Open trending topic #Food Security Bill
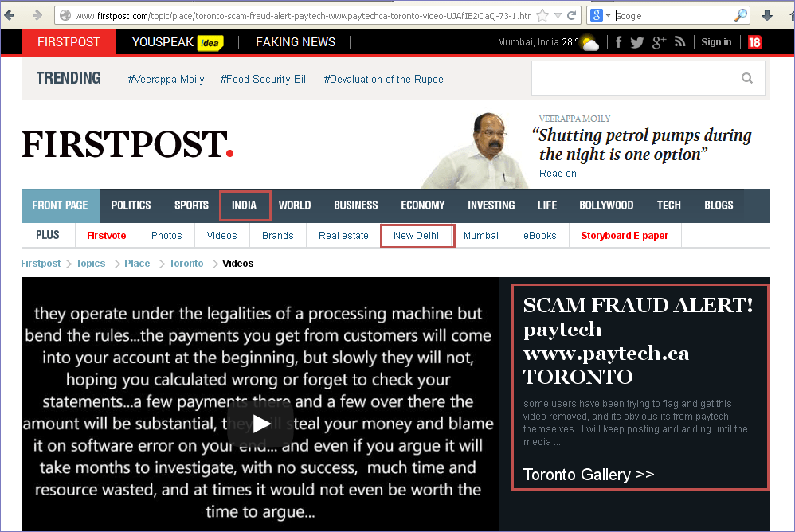Viewport: 795px width, 532px height. click(264, 79)
